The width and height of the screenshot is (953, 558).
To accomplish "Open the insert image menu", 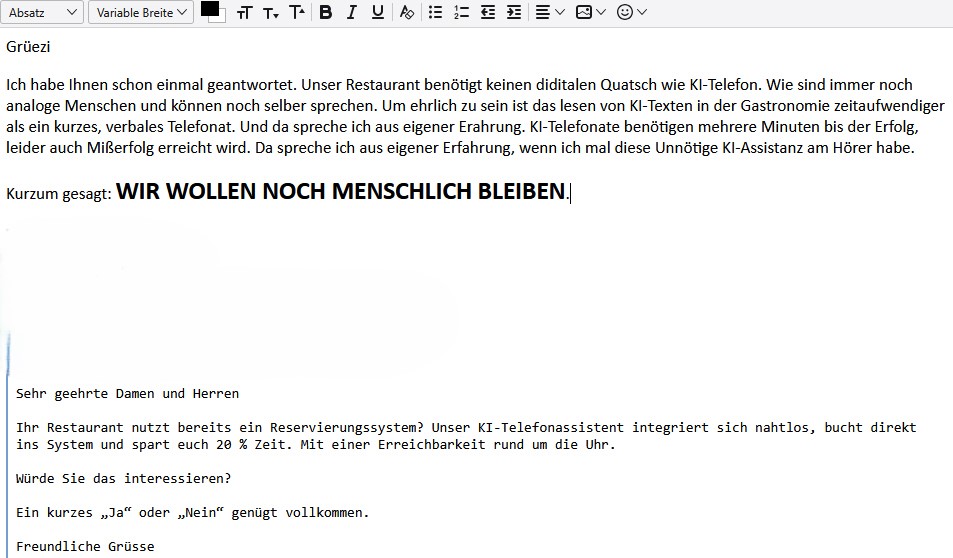I will (x=591, y=12).
